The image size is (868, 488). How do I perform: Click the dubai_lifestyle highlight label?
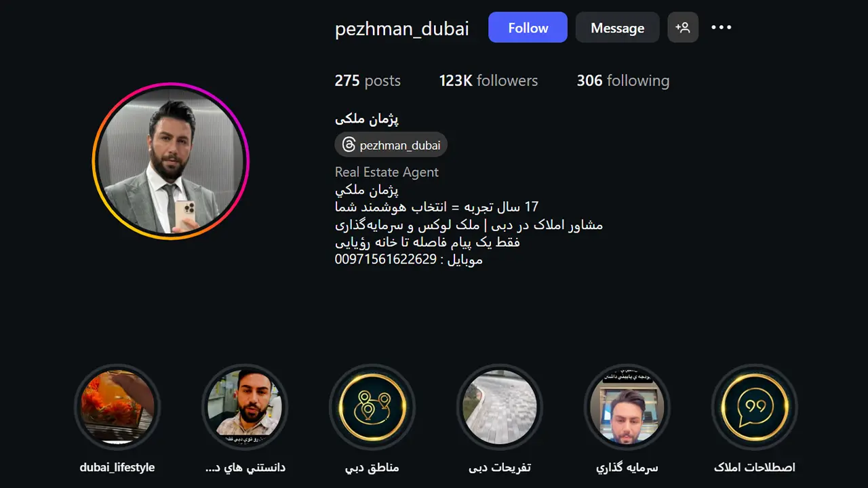point(117,467)
